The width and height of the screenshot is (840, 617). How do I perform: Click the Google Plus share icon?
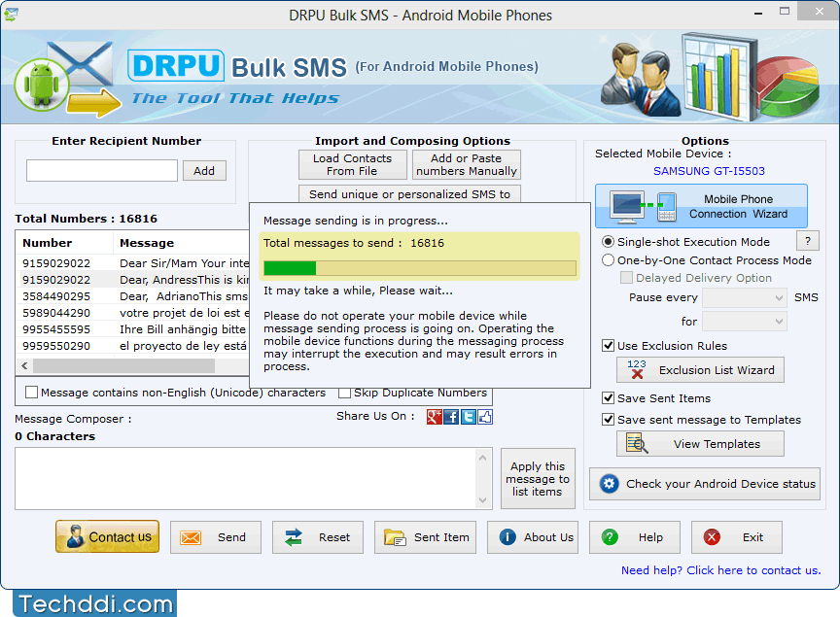[x=434, y=417]
